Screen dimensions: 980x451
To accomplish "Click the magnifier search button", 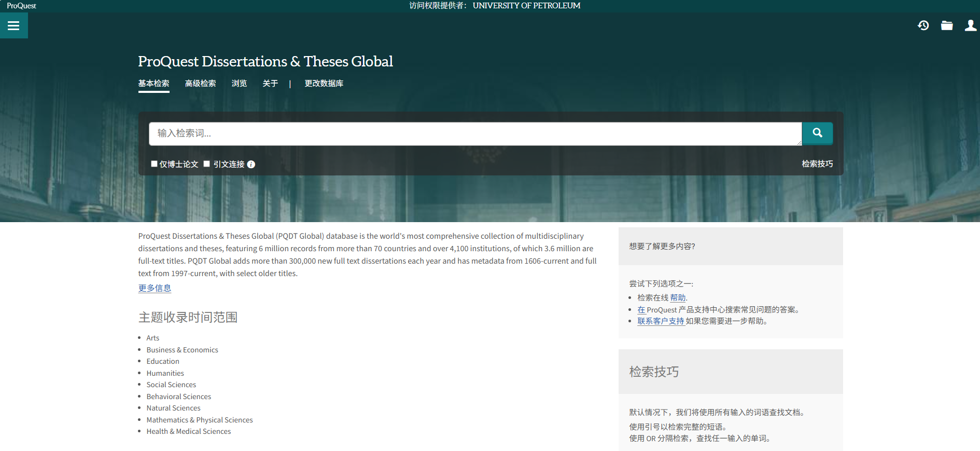I will (817, 133).
